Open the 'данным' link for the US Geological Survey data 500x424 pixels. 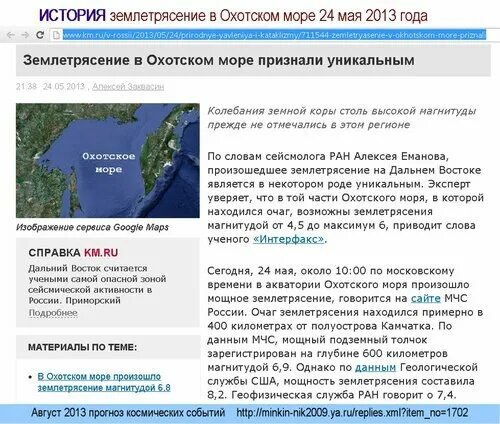pyautogui.click(x=375, y=367)
